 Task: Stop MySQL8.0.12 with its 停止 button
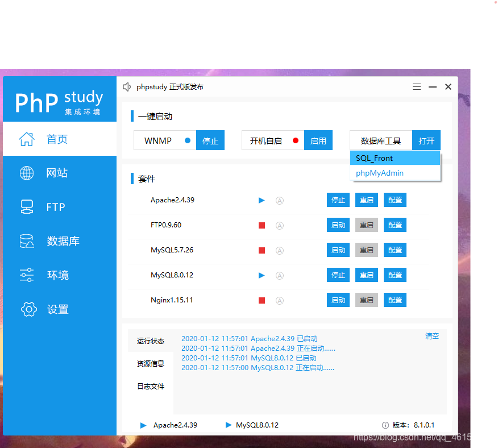pyautogui.click(x=338, y=275)
